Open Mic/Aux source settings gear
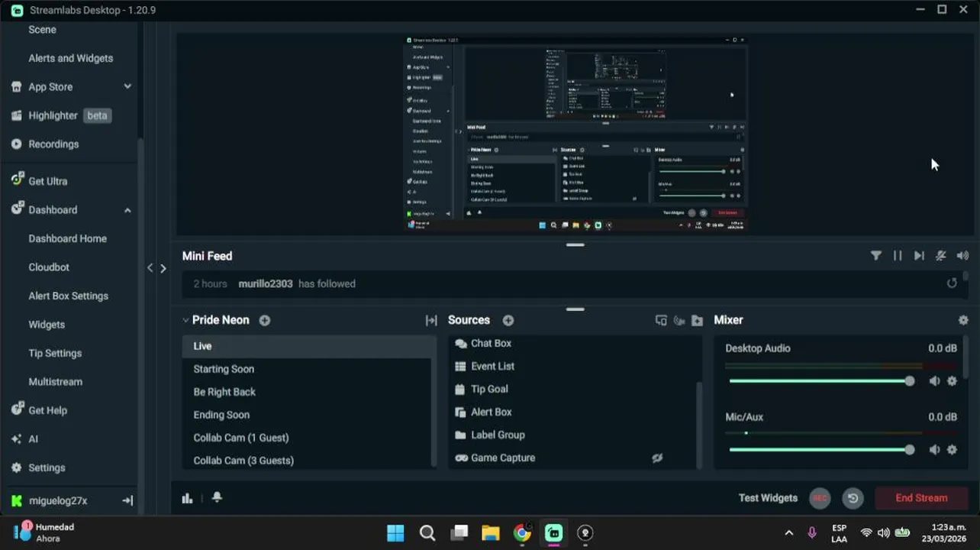 [x=952, y=450]
